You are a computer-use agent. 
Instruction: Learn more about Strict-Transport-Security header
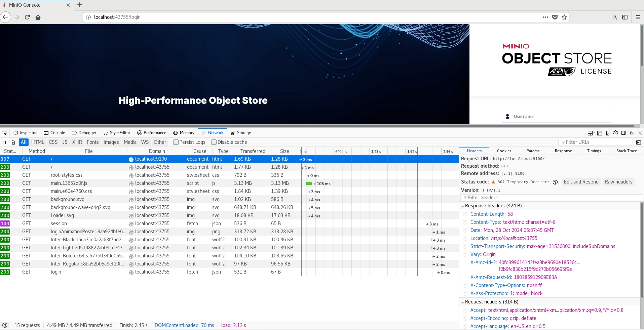[465, 246]
